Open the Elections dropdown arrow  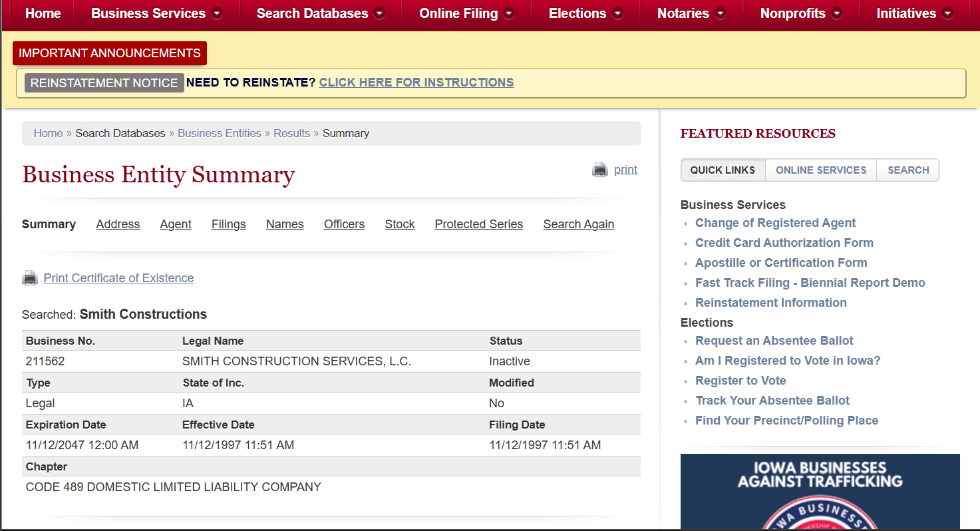[x=617, y=14]
